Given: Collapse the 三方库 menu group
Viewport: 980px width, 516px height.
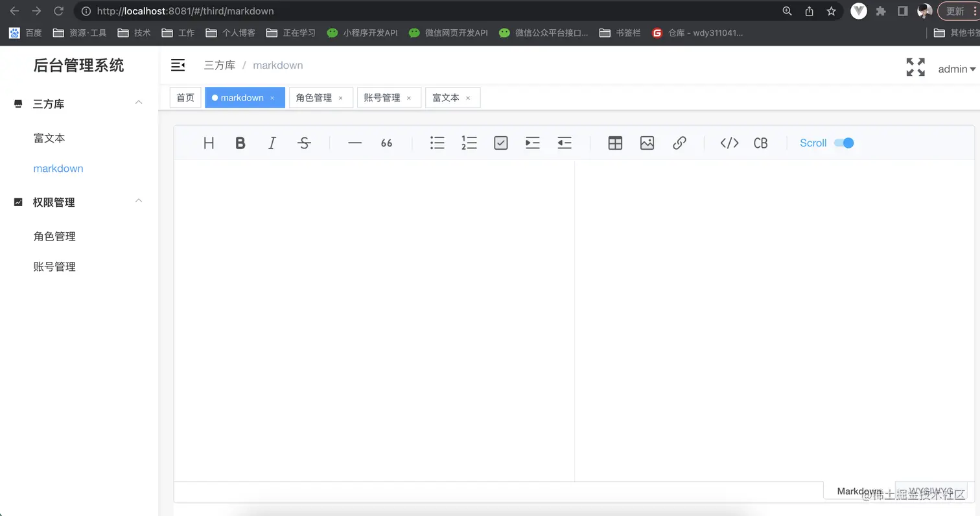Looking at the screenshot, I should point(79,104).
